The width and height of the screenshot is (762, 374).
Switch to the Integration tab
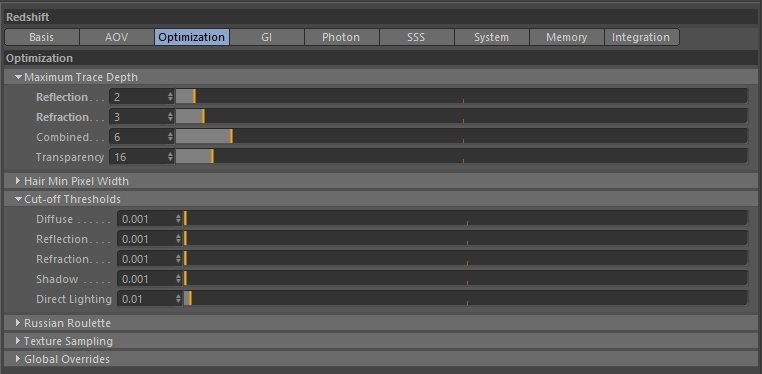pyautogui.click(x=641, y=37)
